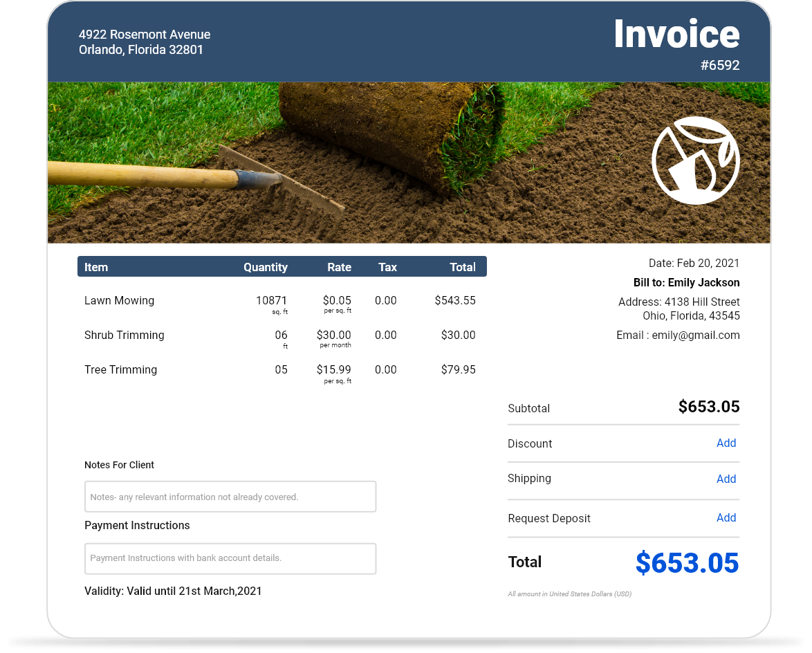Click Add next to Request Deposit

tap(726, 517)
